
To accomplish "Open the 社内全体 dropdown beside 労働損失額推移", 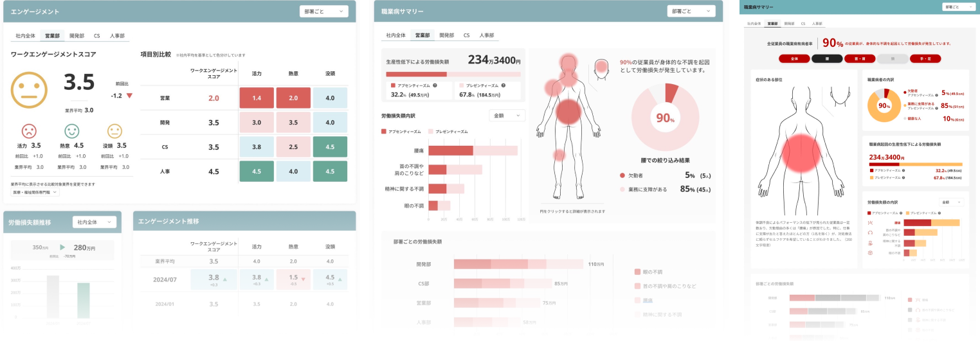I will [x=95, y=222].
